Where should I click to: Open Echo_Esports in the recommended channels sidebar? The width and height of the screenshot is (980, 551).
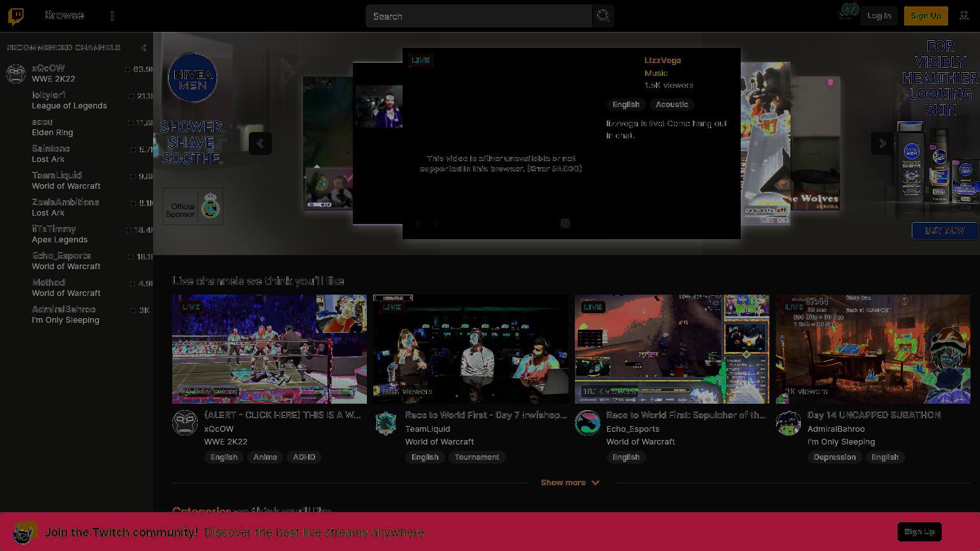(x=77, y=261)
